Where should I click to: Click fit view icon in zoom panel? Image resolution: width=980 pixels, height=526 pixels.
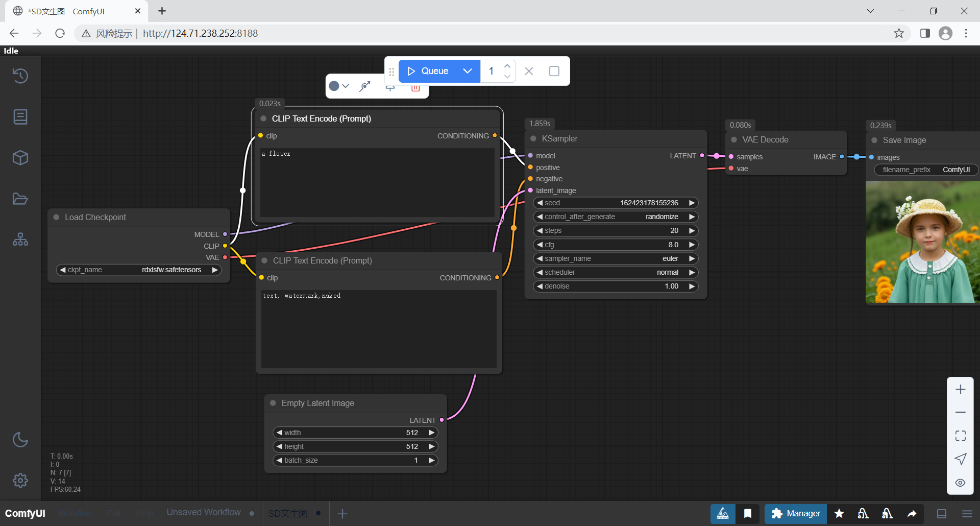point(960,436)
